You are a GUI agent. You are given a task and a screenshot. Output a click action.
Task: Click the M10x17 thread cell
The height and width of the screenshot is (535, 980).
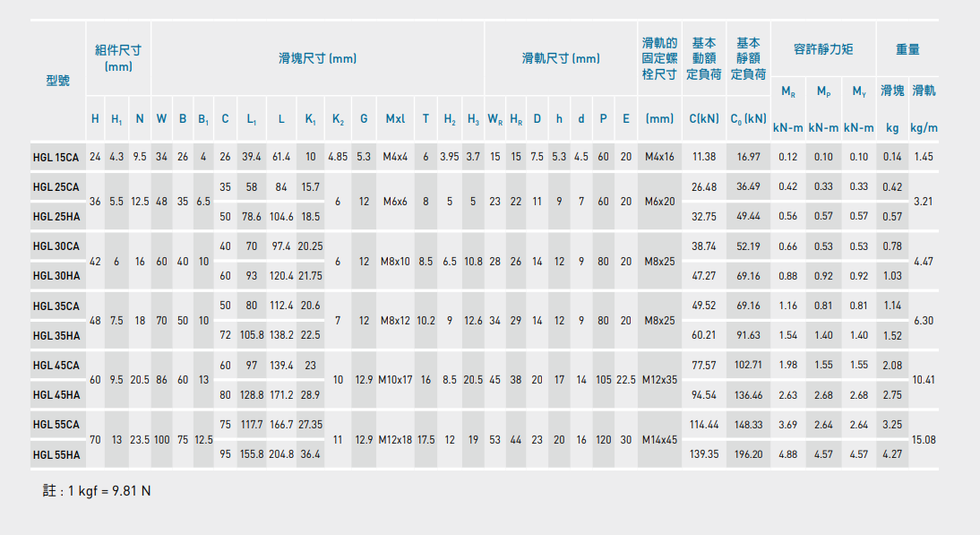[395, 379]
